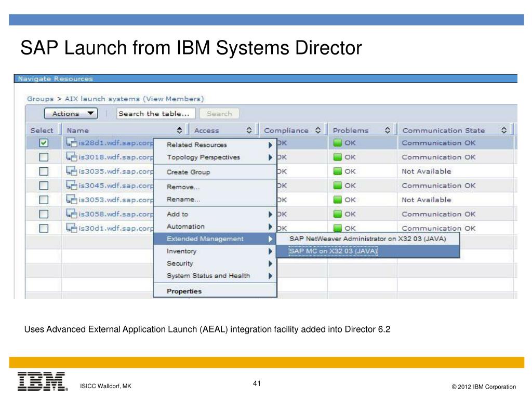532x399 pixels.
Task: Expand the Add to submenu
Action: [215, 214]
